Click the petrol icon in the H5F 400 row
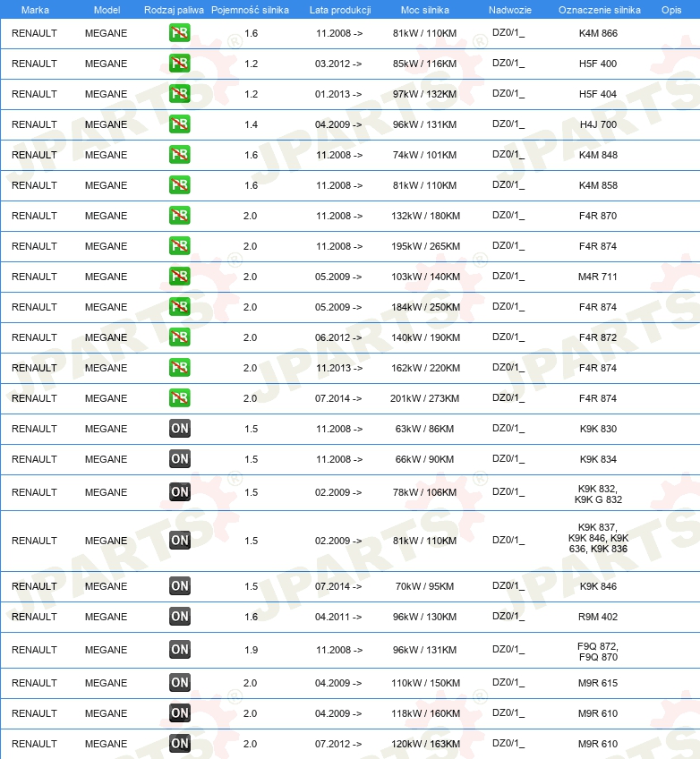Image resolution: width=700 pixels, height=759 pixels. click(180, 64)
